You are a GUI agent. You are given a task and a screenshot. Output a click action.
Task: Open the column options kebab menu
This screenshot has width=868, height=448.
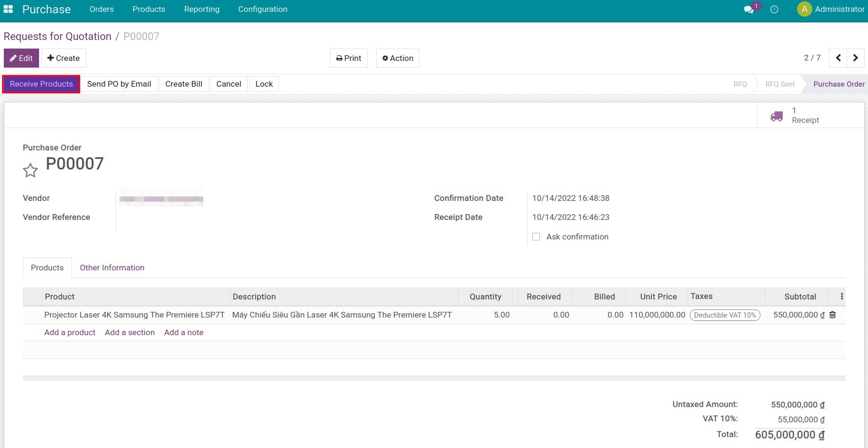842,297
